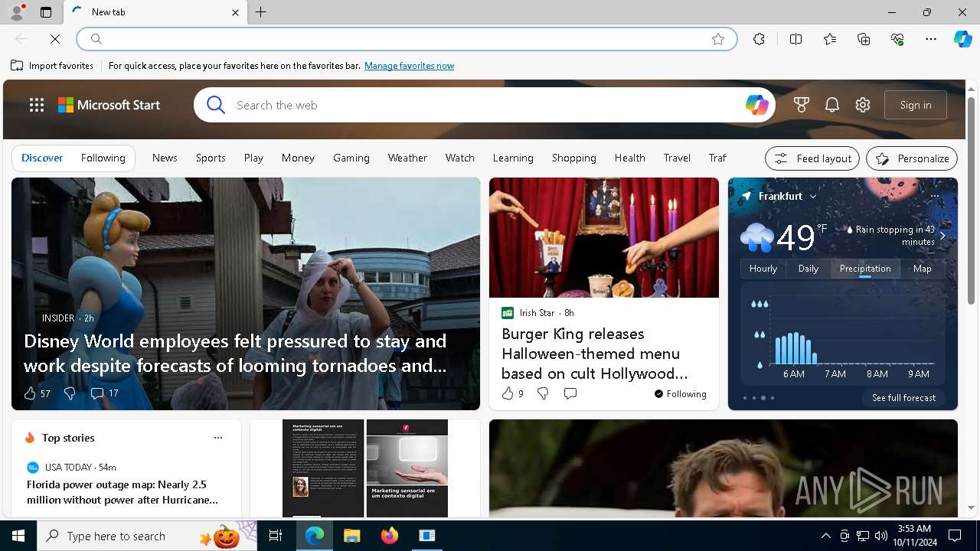Expand the Frankfurt location dropdown
Viewport: 980px width, 551px height.
pyautogui.click(x=813, y=197)
